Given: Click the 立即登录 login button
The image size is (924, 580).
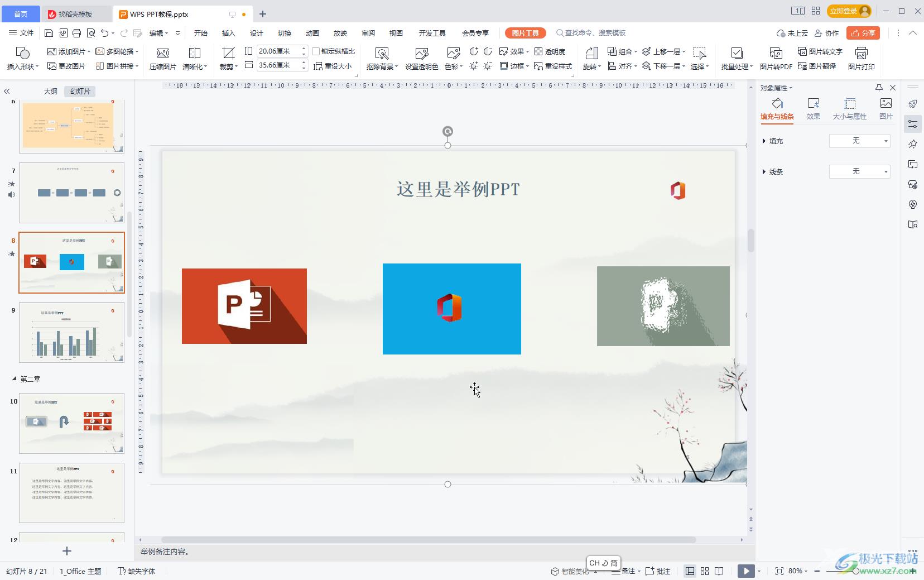Looking at the screenshot, I should pyautogui.click(x=849, y=11).
